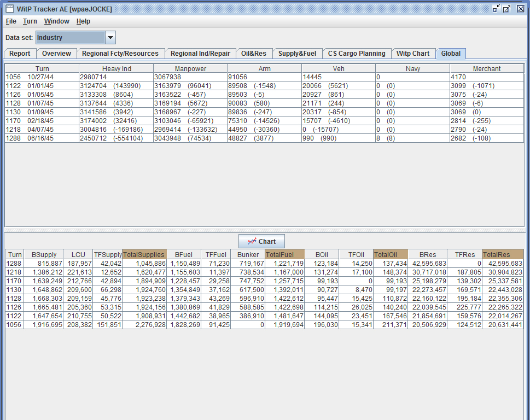Click the Veh column header
This screenshot has width=530, height=420.
point(339,68)
